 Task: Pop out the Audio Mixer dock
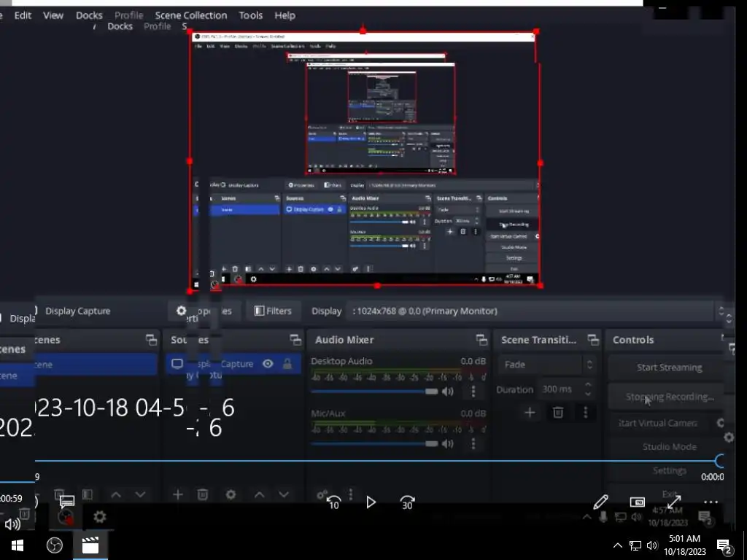[x=481, y=340]
